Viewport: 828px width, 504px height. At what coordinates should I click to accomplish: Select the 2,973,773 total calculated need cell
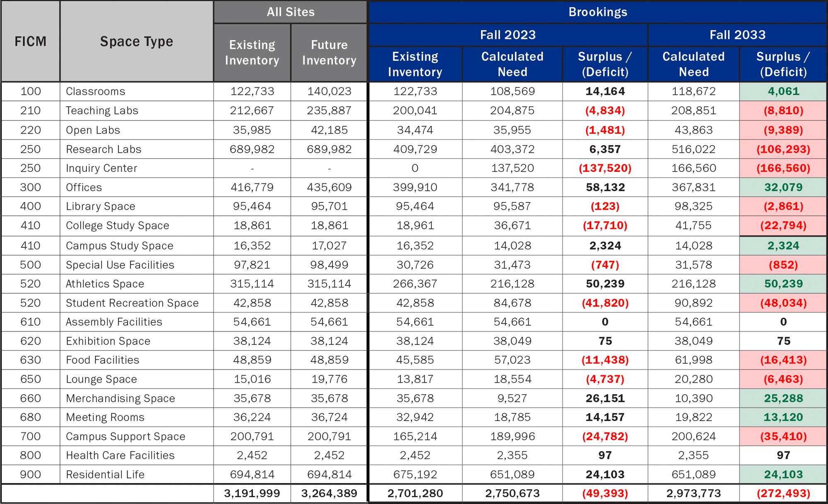click(693, 493)
